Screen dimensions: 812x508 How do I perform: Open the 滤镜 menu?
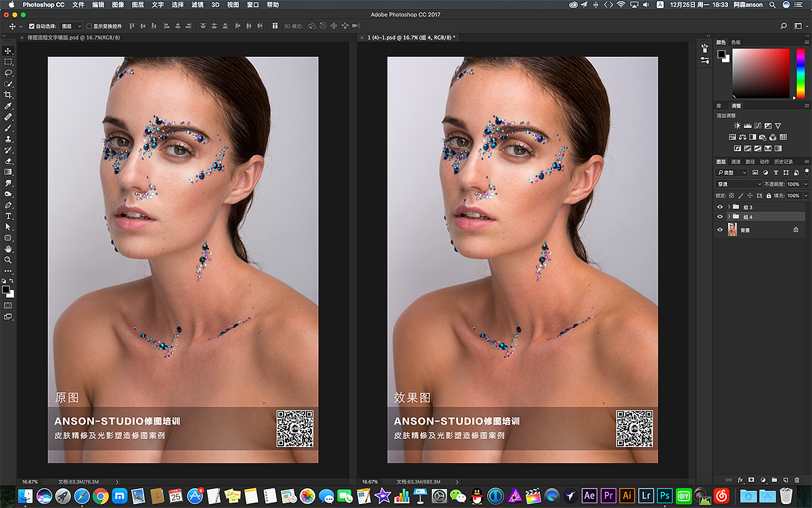[x=197, y=5]
